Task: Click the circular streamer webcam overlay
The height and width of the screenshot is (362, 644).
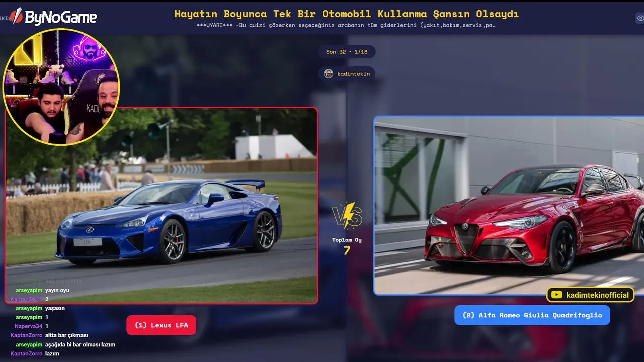Action: tap(61, 86)
